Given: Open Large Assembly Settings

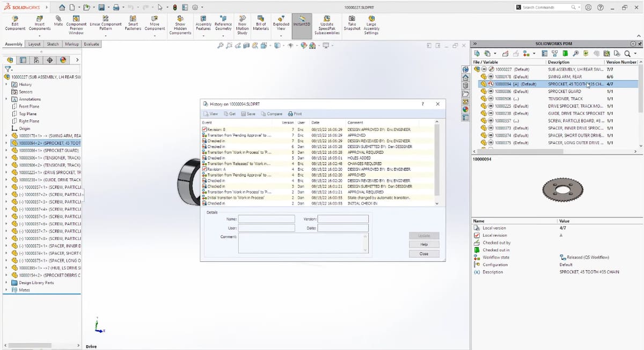Looking at the screenshot, I should [x=371, y=26].
